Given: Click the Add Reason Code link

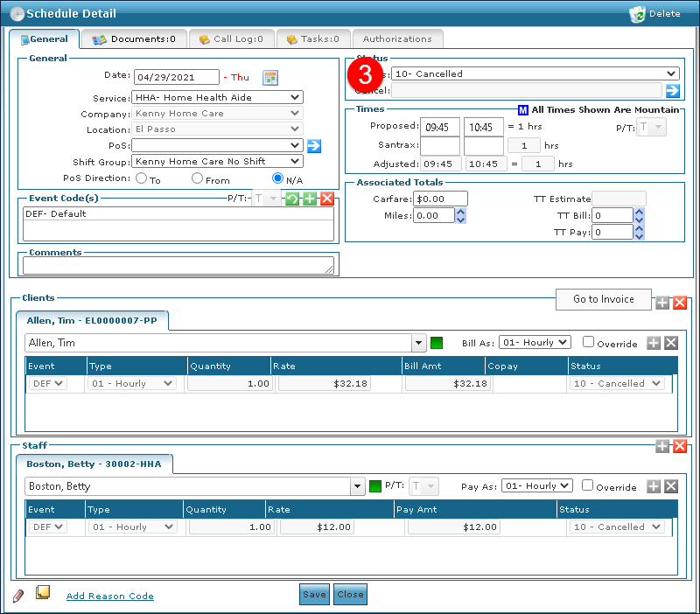Looking at the screenshot, I should pos(109,597).
